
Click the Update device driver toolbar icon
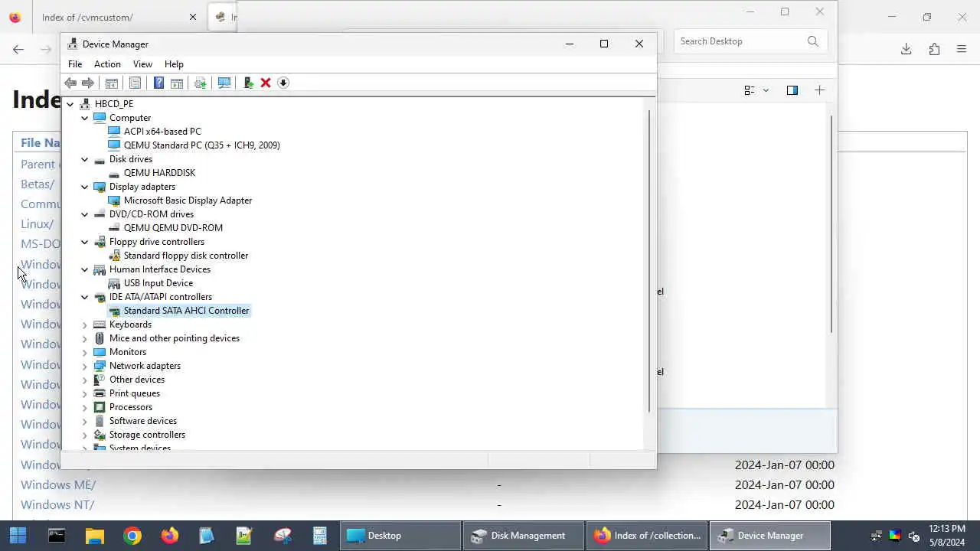tap(201, 83)
